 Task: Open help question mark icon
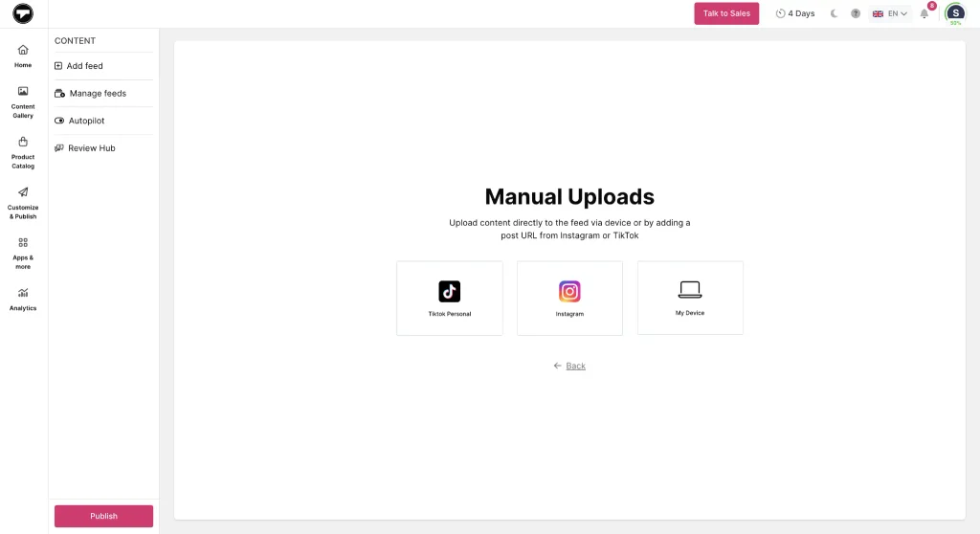coord(856,13)
